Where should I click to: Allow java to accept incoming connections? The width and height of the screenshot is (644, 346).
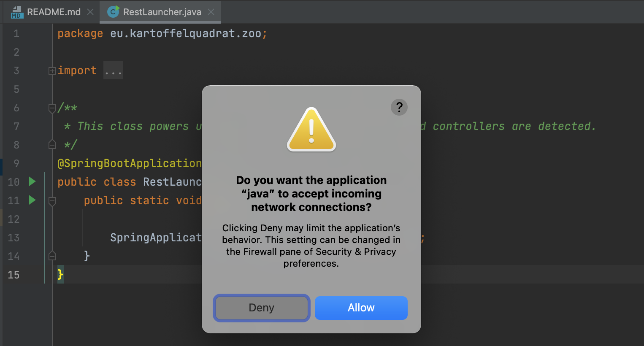pyautogui.click(x=361, y=308)
